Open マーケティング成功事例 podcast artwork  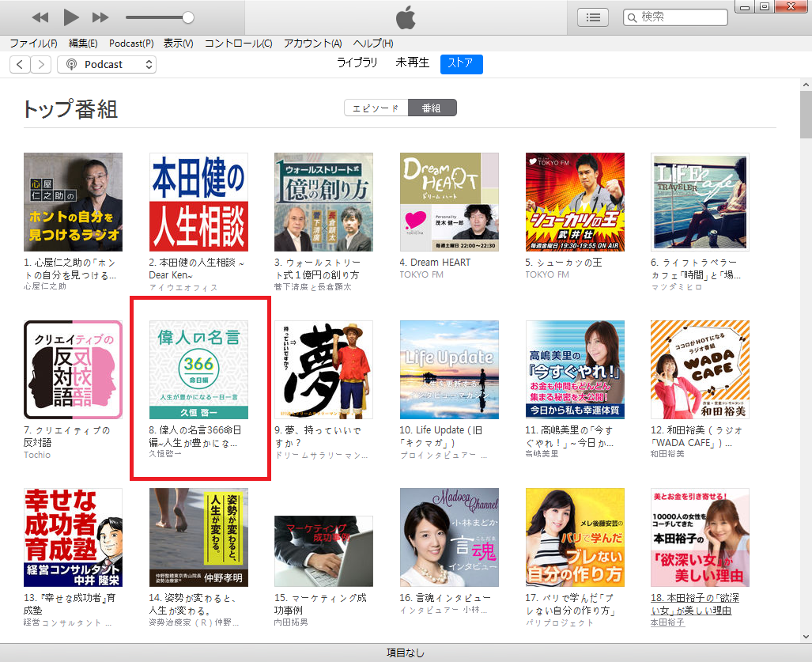[x=323, y=551]
